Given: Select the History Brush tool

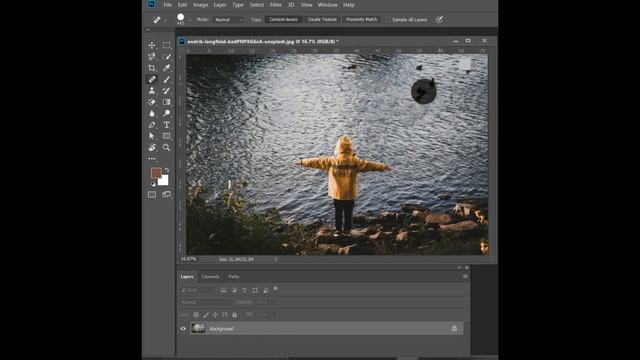Looking at the screenshot, I should [167, 91].
